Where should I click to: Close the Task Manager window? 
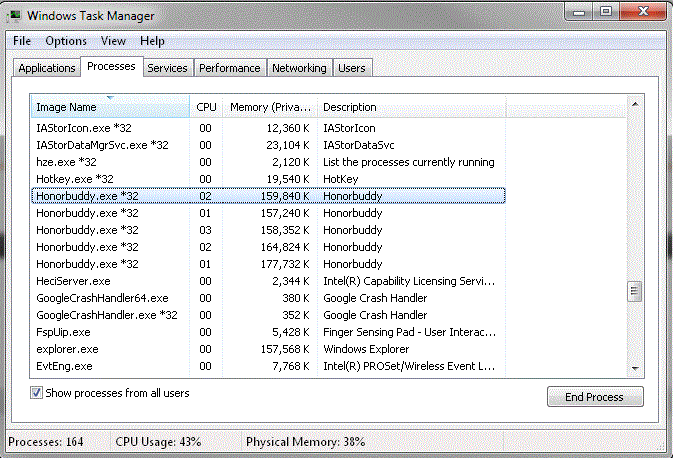[643, 12]
